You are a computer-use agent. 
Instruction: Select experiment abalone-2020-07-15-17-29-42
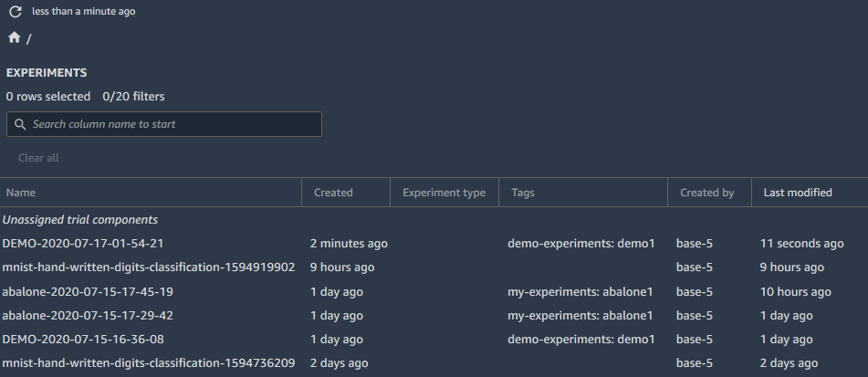(88, 316)
